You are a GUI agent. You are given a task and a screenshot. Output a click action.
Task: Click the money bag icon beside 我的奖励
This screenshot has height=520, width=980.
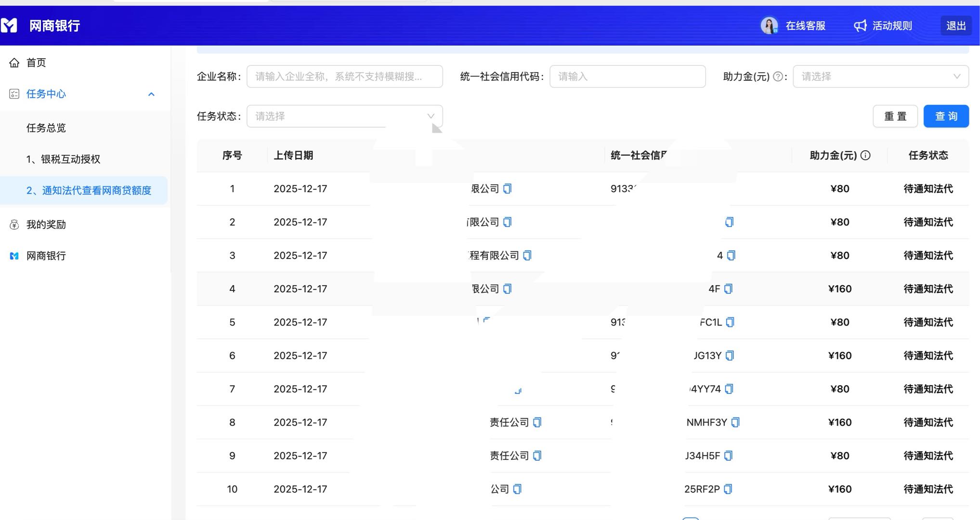(x=13, y=224)
